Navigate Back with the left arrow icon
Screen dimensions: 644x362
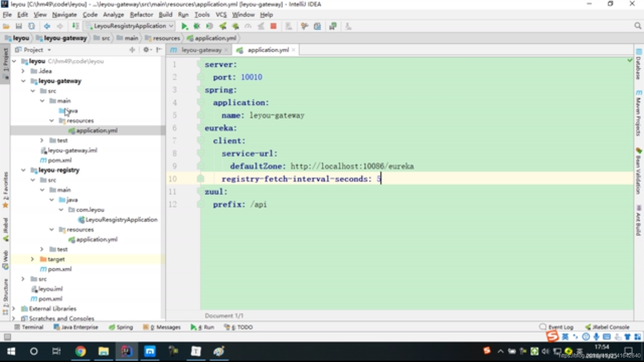(47, 26)
